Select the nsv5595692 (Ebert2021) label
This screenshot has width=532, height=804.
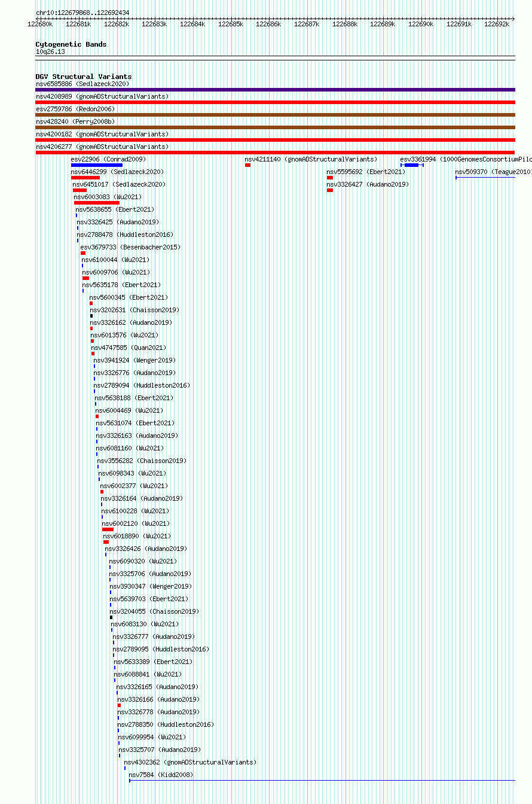(x=366, y=172)
